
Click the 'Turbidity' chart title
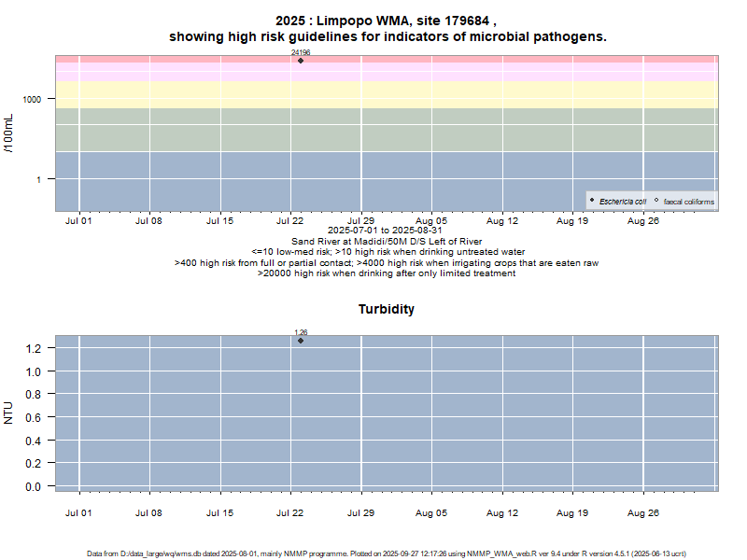(x=386, y=309)
